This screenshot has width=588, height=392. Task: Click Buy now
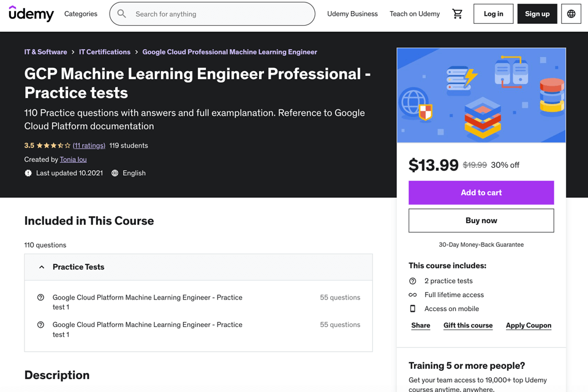481,221
